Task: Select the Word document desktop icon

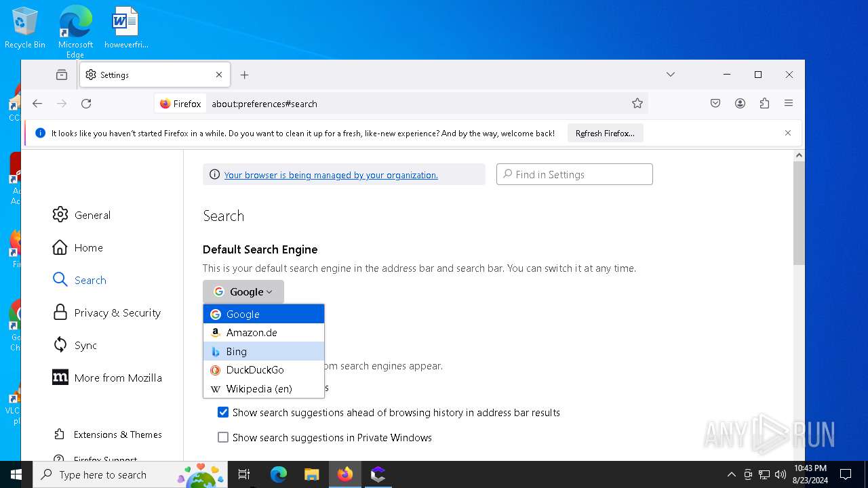Action: [125, 28]
